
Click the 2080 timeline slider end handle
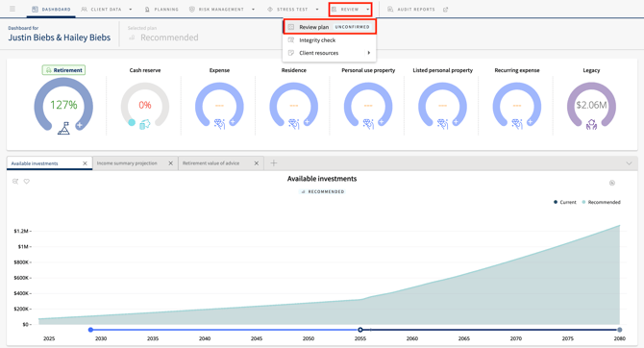tap(619, 330)
